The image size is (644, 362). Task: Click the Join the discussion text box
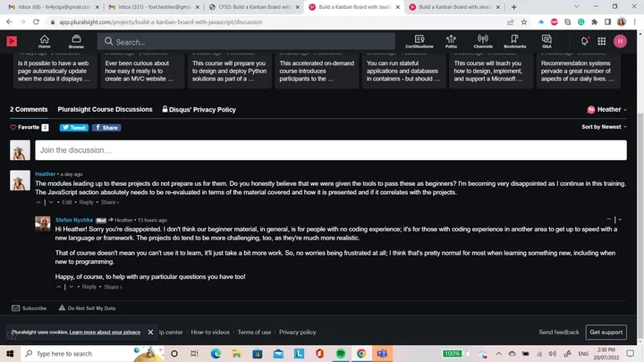point(331,150)
